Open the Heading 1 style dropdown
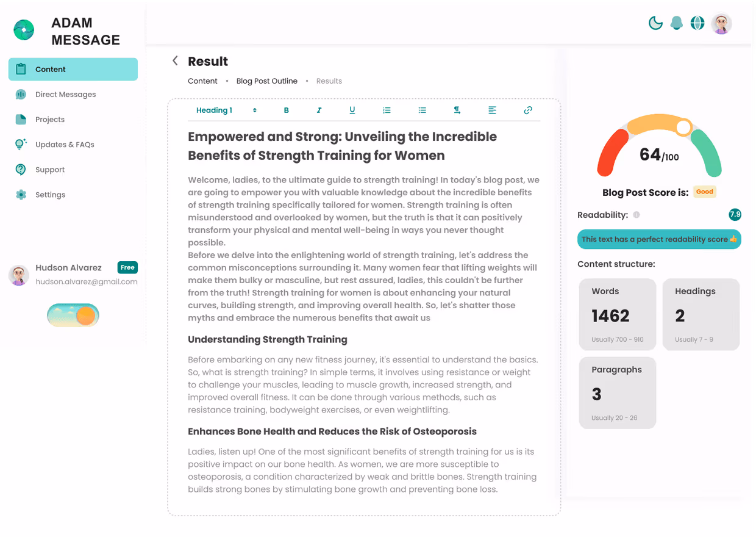 [x=226, y=110]
